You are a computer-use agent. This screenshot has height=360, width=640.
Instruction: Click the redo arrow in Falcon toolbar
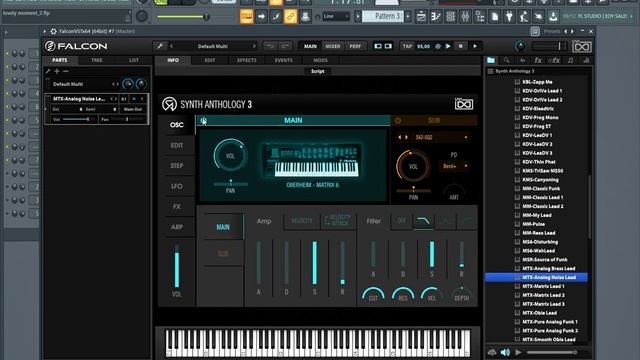286,46
